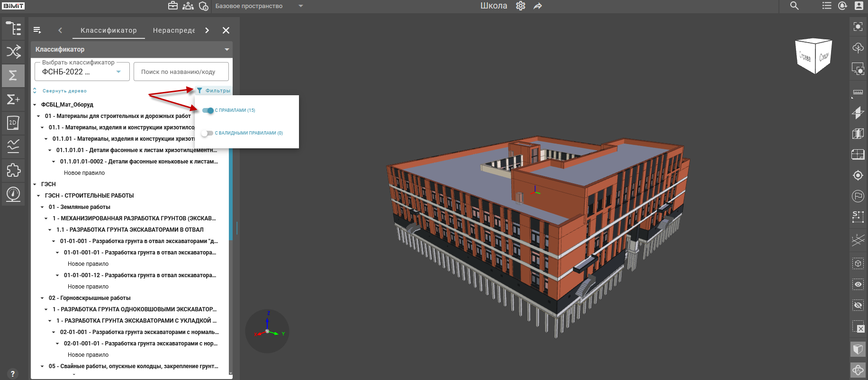Click the view orientation cube
Image resolution: width=868 pixels, height=380 pixels.
point(814,56)
